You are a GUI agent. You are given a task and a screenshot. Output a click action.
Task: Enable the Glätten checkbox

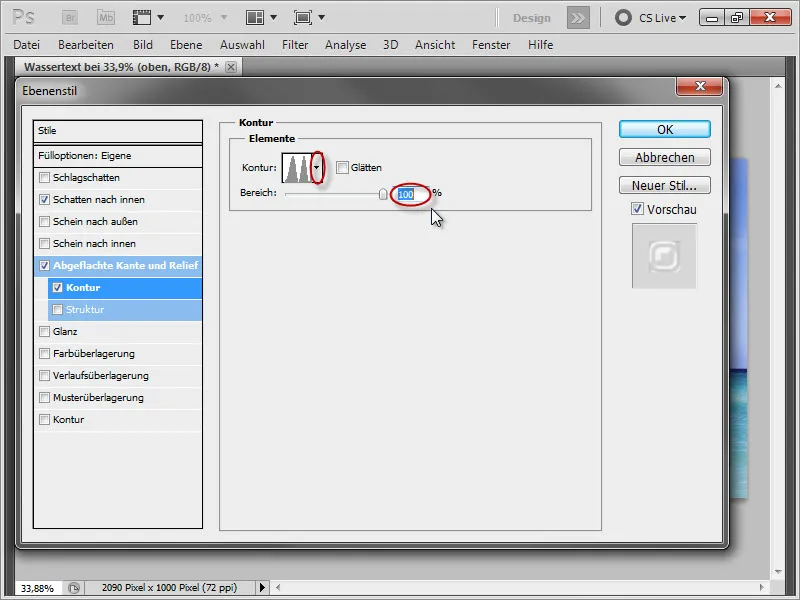[342, 167]
